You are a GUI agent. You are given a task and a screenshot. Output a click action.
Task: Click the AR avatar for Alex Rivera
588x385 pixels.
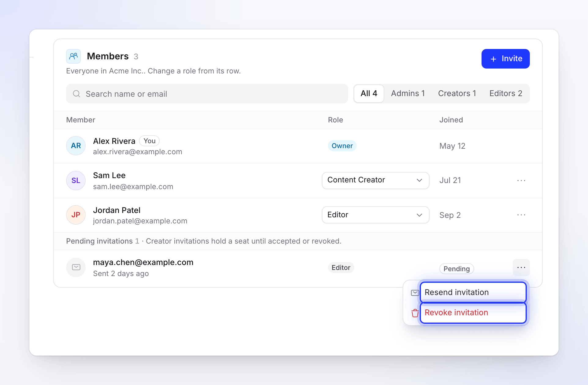point(76,146)
